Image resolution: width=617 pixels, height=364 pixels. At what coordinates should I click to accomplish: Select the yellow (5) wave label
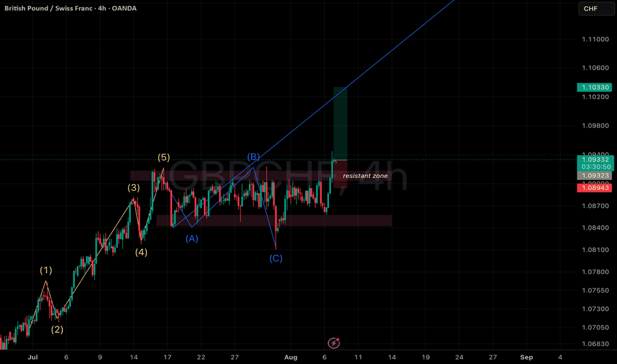164,158
